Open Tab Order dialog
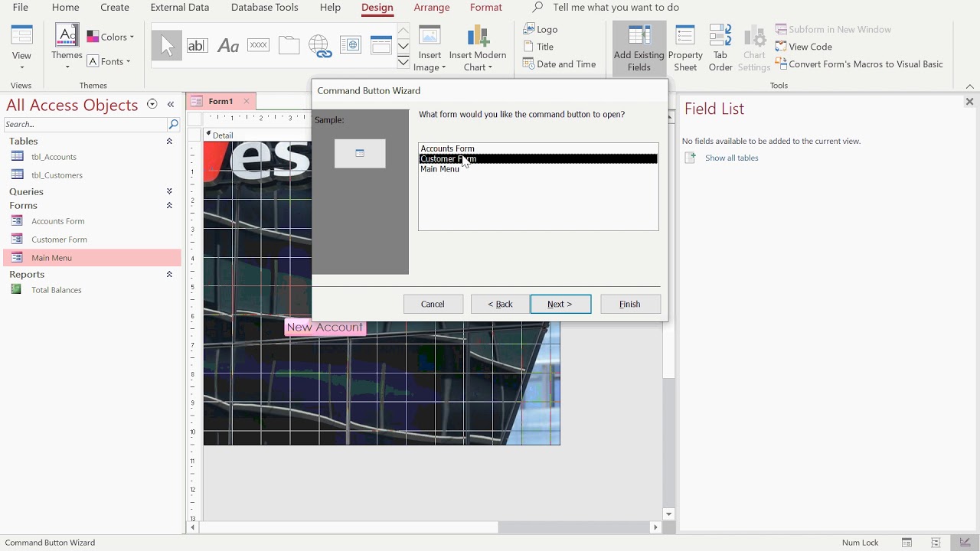The image size is (980, 551). (x=720, y=47)
